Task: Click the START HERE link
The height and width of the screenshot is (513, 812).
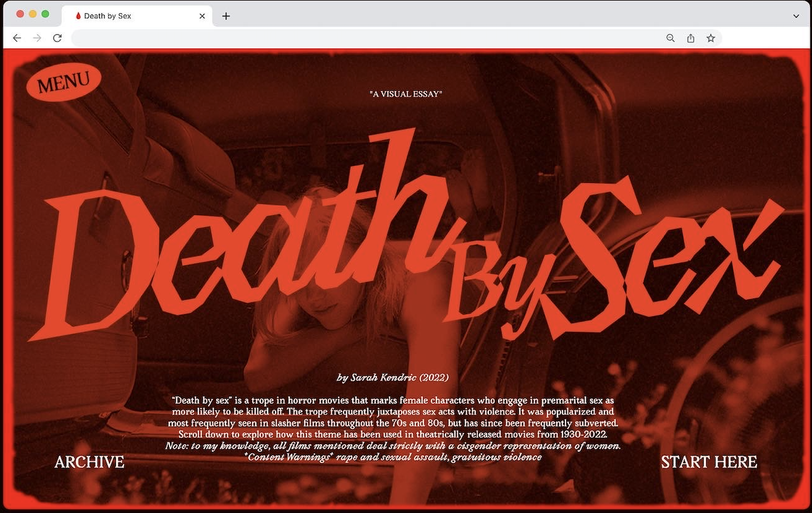Action: pos(709,462)
